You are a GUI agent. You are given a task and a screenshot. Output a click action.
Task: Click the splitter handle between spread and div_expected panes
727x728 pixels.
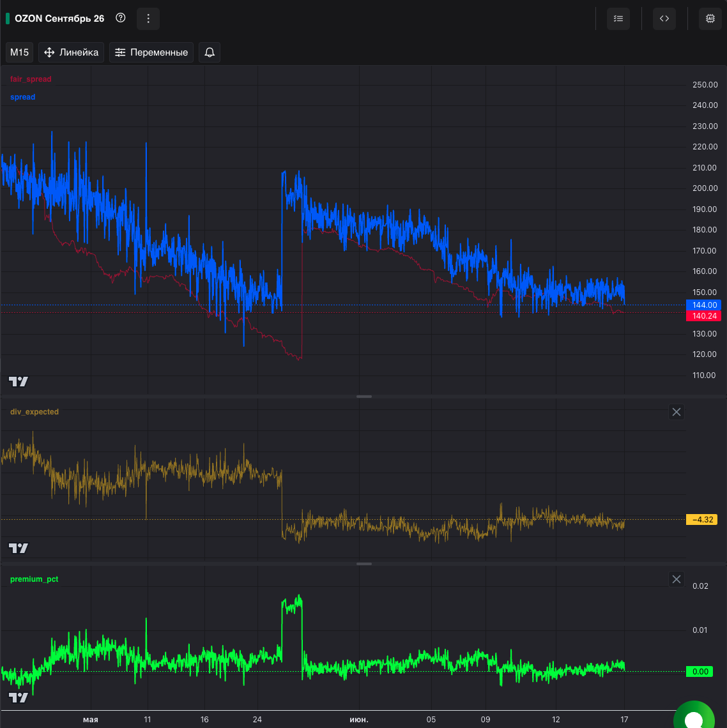[363, 397]
